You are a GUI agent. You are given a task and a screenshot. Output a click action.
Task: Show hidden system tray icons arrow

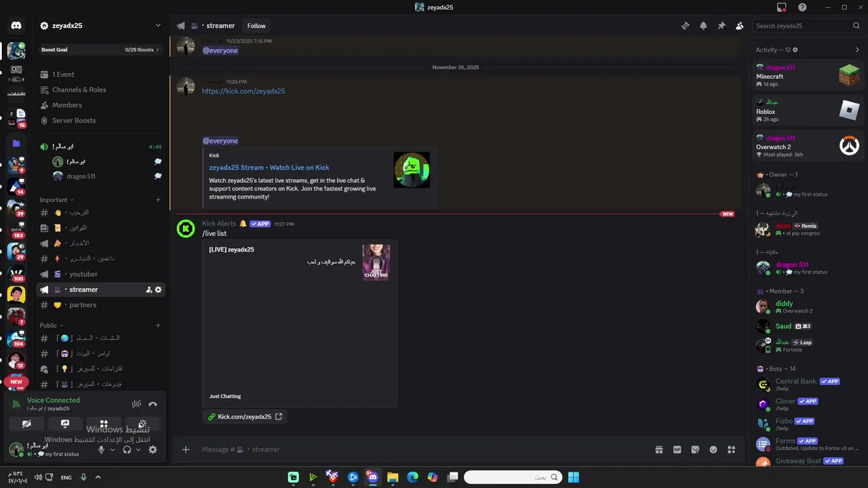click(x=98, y=477)
